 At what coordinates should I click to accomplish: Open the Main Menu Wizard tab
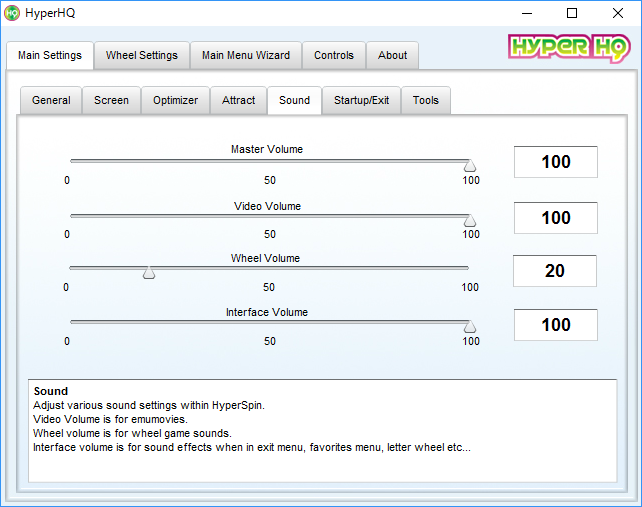(x=246, y=55)
